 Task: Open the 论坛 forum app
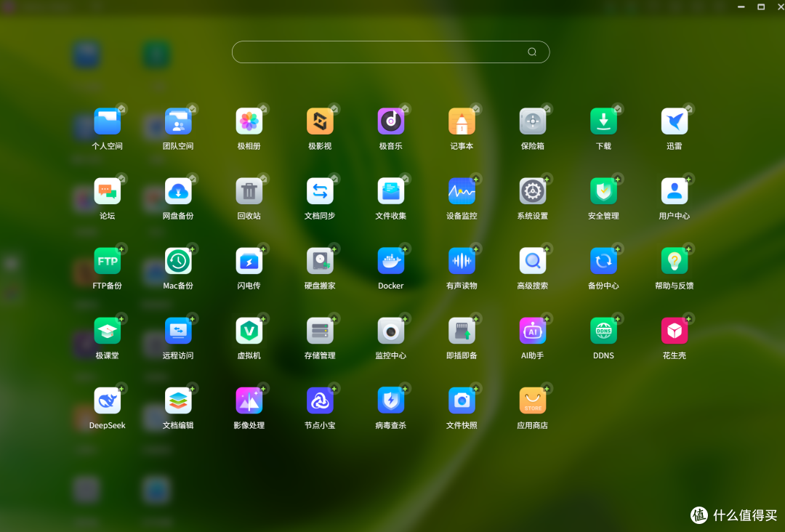(107, 191)
